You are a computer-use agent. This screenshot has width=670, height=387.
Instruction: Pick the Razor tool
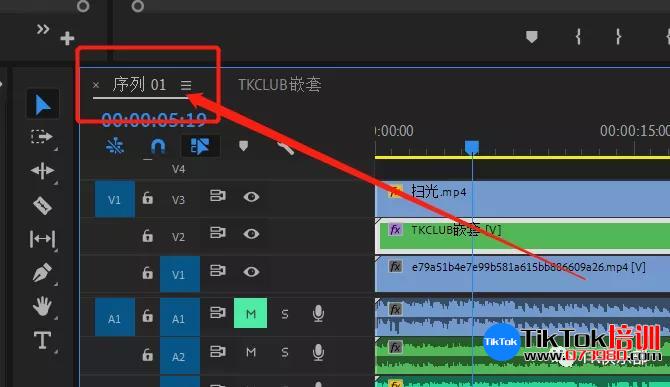click(x=42, y=205)
